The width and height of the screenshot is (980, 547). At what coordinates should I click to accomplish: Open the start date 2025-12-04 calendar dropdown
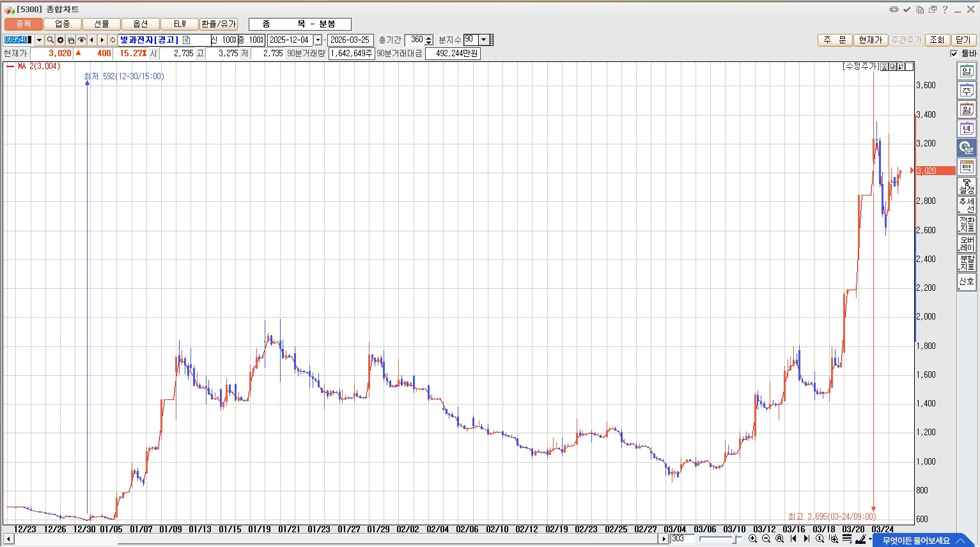pyautogui.click(x=318, y=40)
